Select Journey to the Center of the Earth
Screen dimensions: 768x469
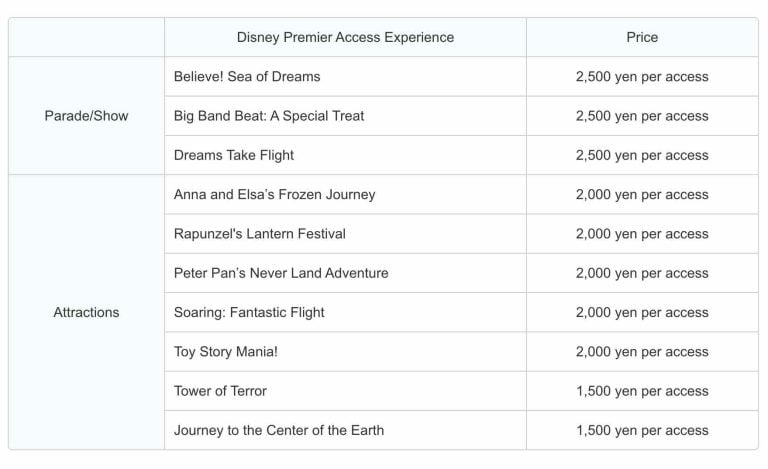coord(279,430)
